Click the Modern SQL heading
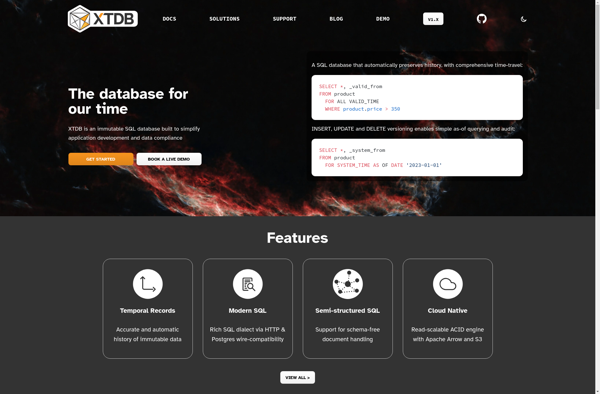 pos(248,311)
